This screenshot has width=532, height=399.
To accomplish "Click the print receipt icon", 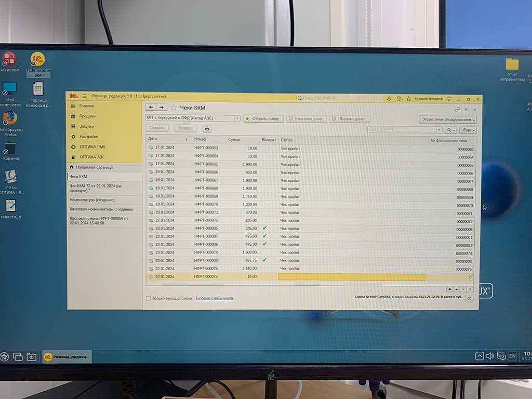I will click(x=207, y=128).
